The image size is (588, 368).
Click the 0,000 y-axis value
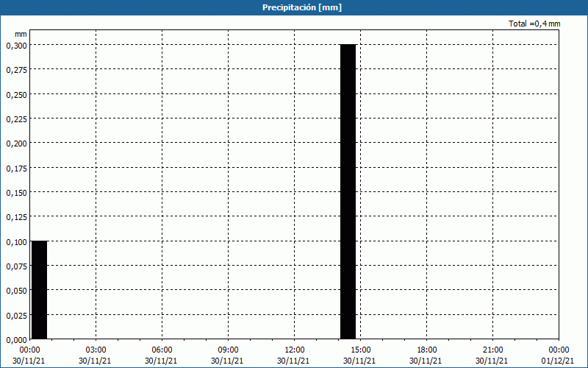(x=16, y=340)
